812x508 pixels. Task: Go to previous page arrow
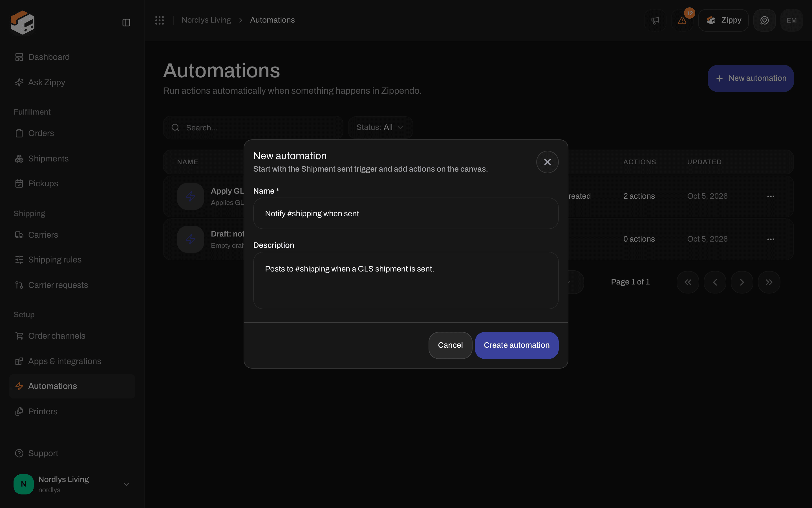pos(715,282)
